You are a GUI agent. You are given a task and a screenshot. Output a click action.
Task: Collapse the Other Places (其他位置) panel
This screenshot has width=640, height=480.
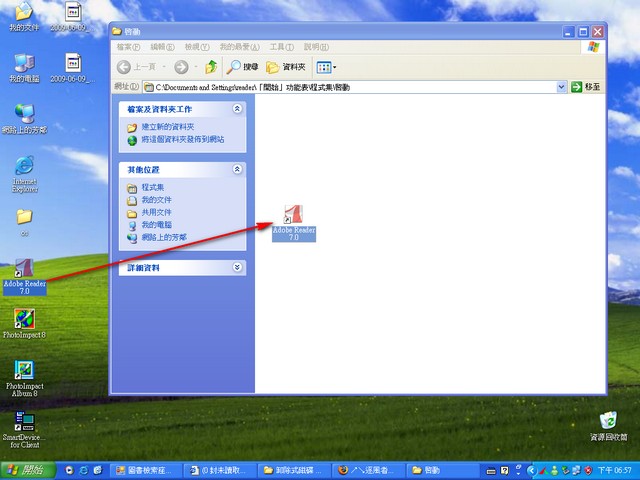(x=237, y=169)
